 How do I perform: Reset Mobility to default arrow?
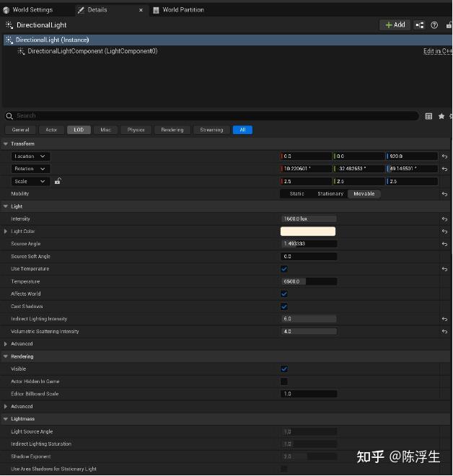tap(445, 194)
